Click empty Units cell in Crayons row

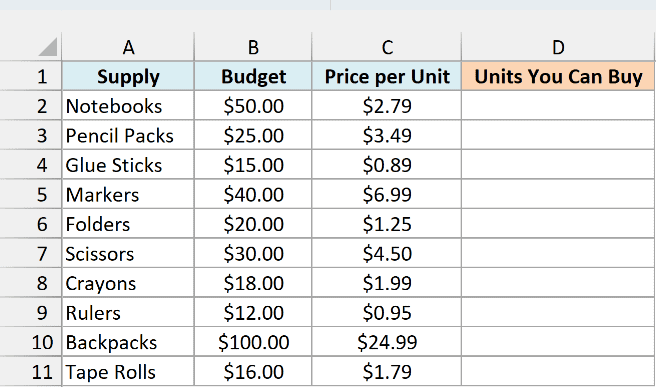pos(559,283)
